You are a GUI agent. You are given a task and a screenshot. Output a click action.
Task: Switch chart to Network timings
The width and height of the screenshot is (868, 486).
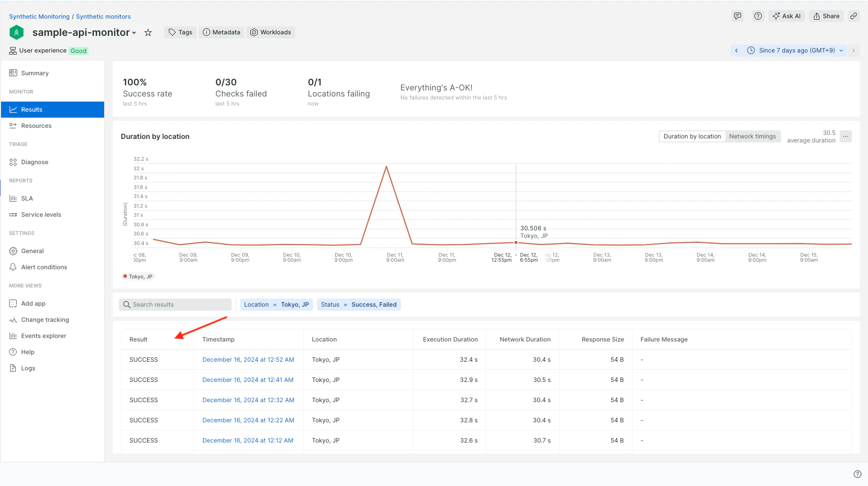752,136
